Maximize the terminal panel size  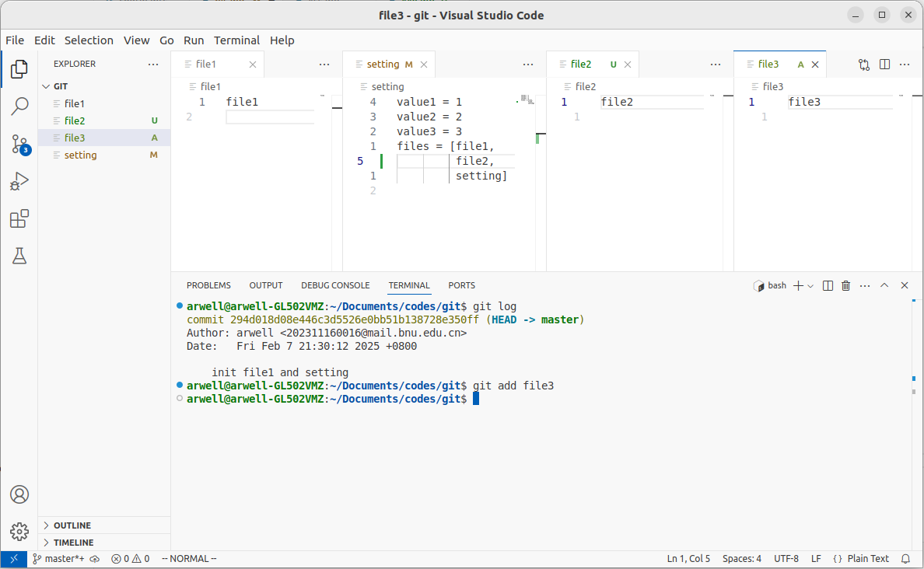[x=884, y=286]
